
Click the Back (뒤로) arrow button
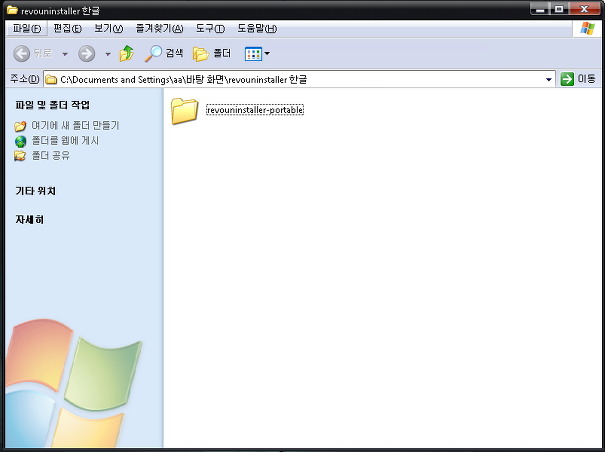click(22, 53)
